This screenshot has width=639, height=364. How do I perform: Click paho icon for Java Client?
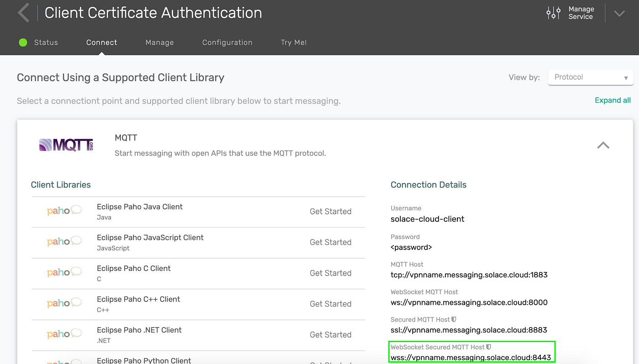coord(64,211)
